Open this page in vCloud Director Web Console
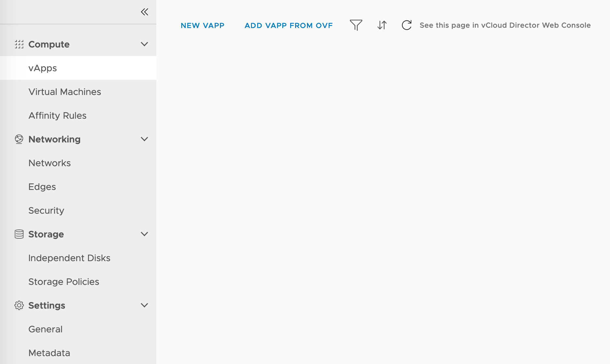 click(505, 25)
